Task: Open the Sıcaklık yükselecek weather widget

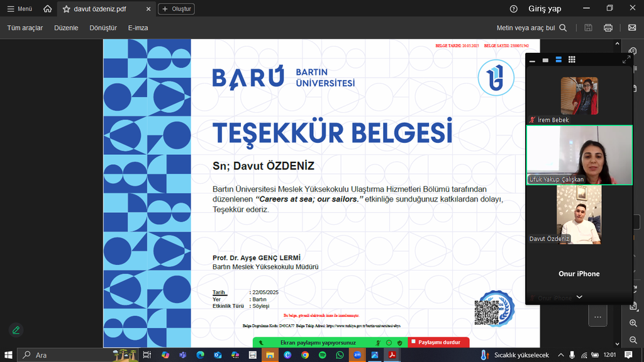Action: click(515, 354)
